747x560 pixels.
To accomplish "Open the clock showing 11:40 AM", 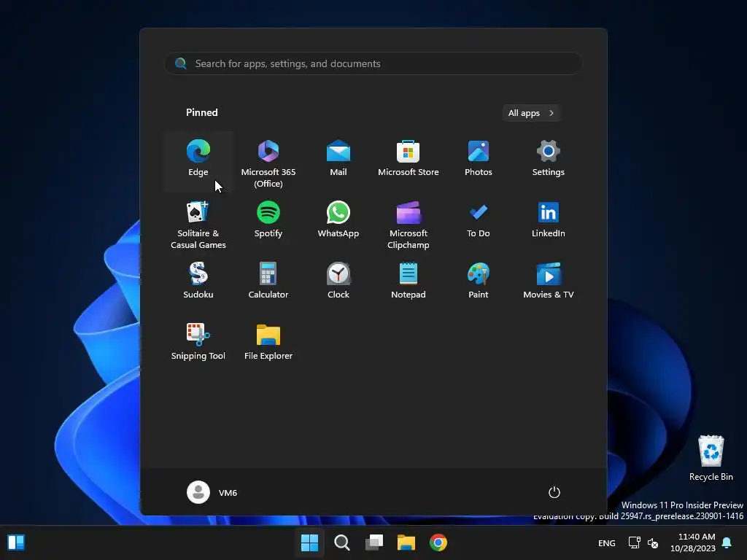I will pos(693,542).
